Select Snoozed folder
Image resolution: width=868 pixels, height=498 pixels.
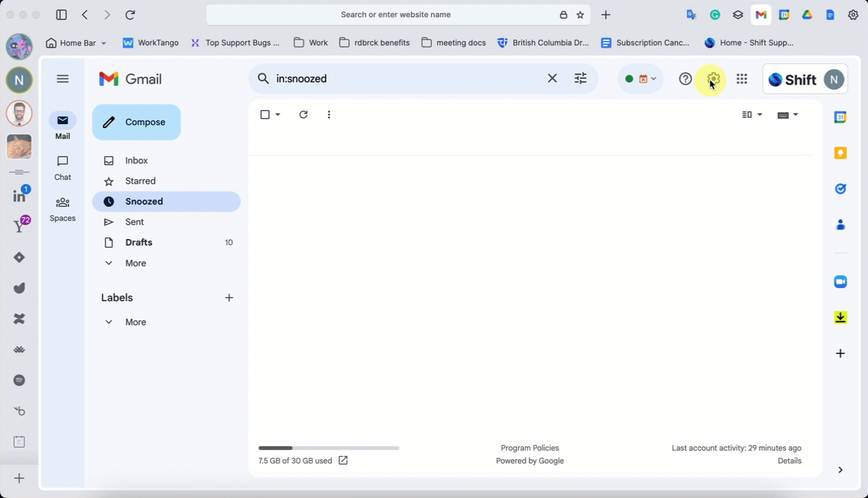pyautogui.click(x=166, y=202)
